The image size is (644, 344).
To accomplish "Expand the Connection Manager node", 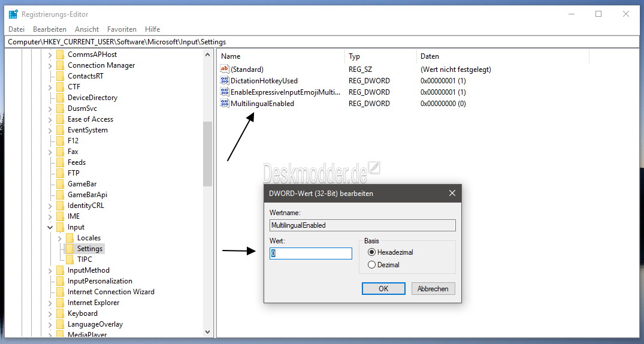I will pyautogui.click(x=50, y=65).
